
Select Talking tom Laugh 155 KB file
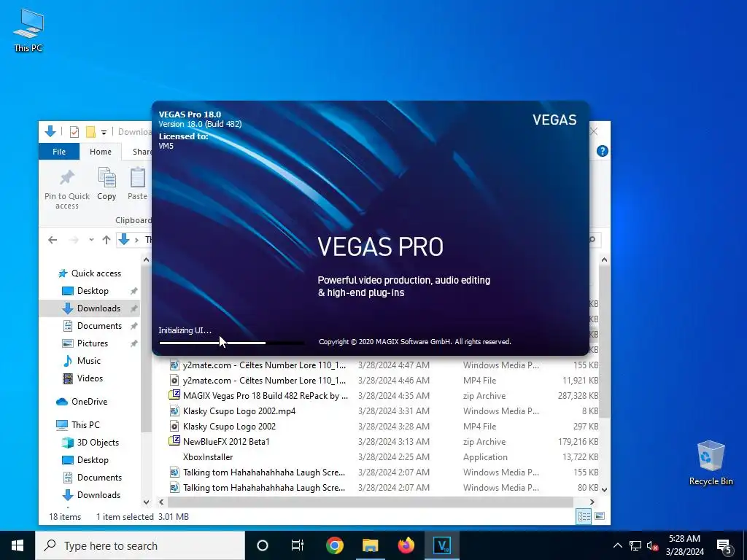click(384, 472)
